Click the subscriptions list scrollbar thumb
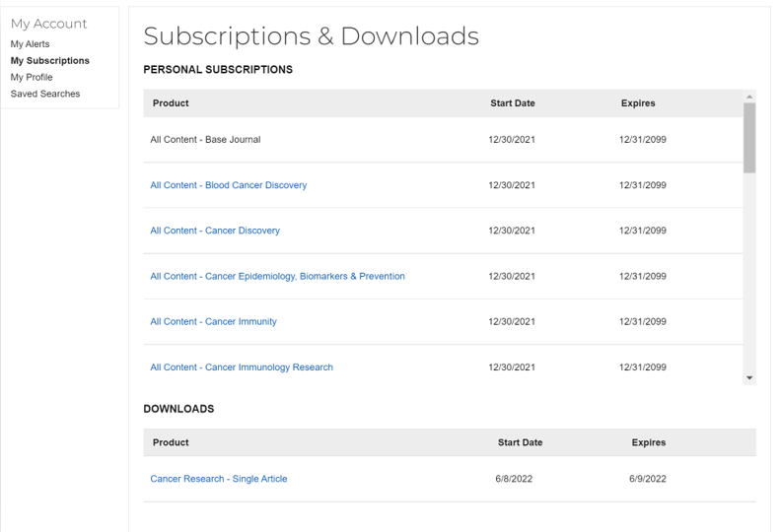The height and width of the screenshot is (532, 780). tap(749, 138)
